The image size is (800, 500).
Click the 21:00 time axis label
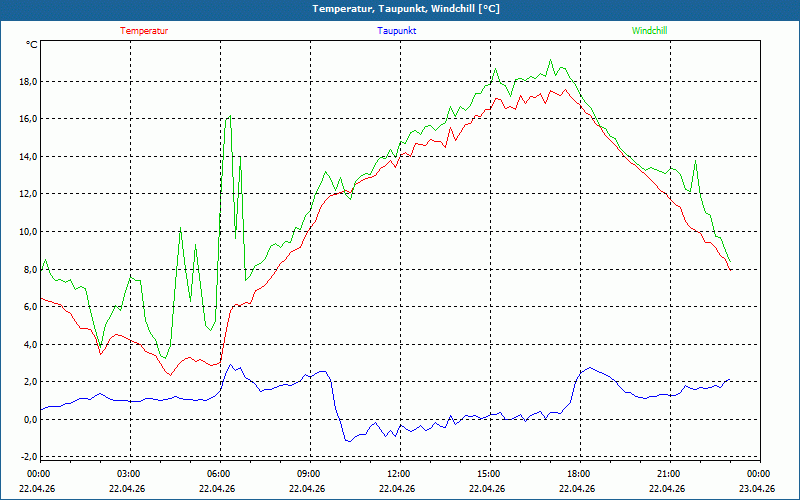668,474
